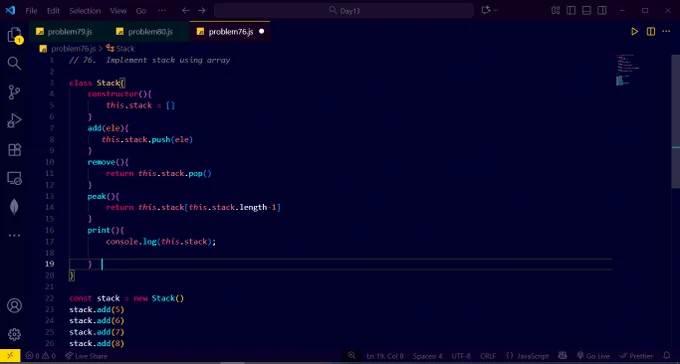Close unsaved problem76.js tab dot
Viewport: 680px width, 364px height.
point(262,31)
